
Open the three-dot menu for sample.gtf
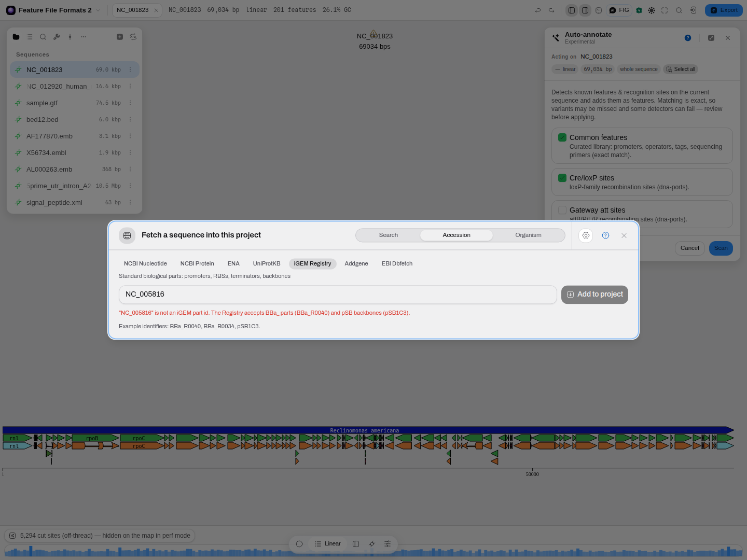130,103
